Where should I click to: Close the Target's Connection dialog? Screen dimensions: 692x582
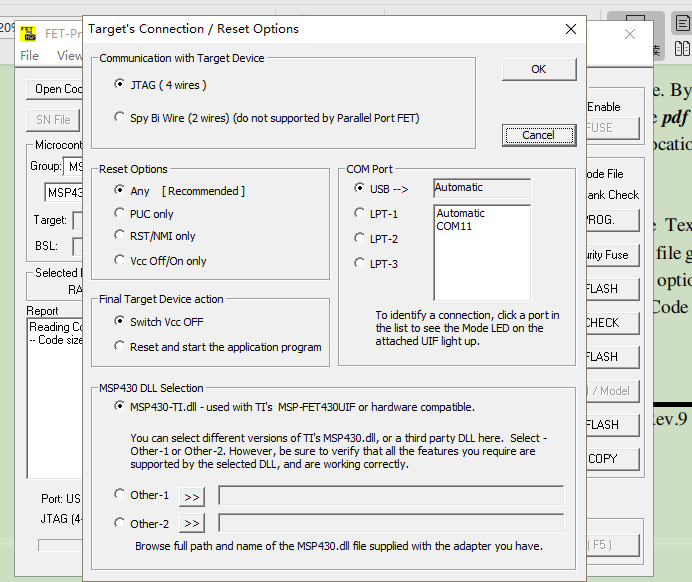click(x=571, y=29)
